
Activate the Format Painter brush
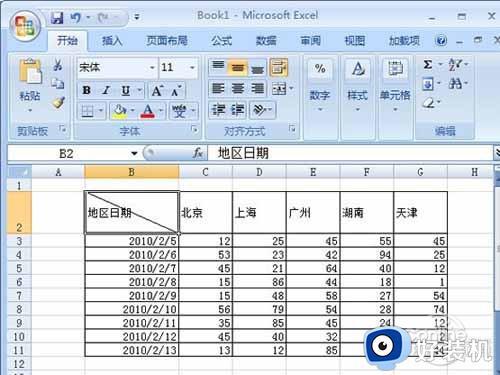click(58, 102)
